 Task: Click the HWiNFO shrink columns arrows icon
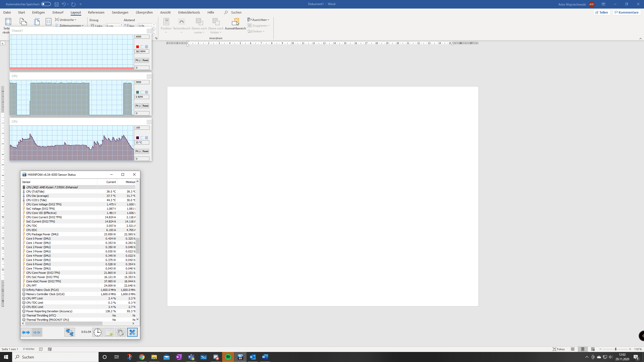click(37, 332)
